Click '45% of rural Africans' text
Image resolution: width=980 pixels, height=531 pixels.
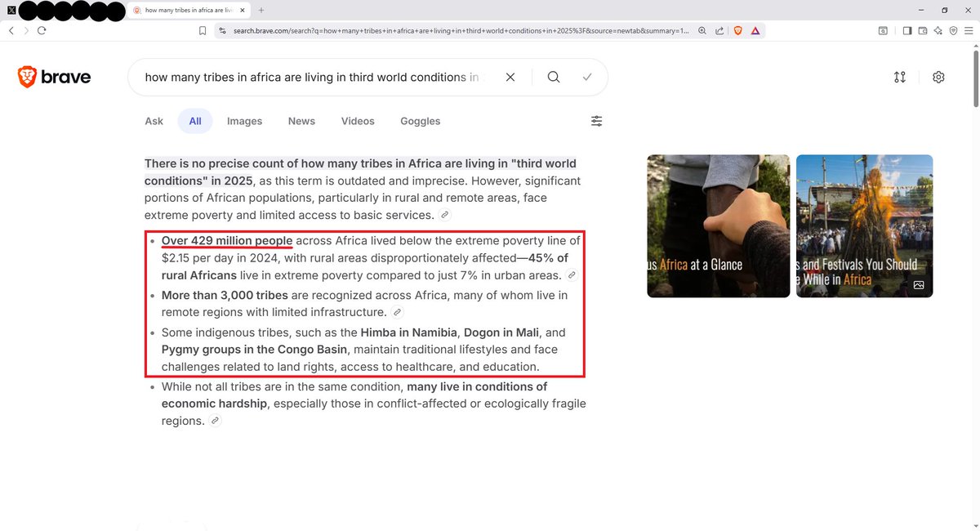[365, 267]
